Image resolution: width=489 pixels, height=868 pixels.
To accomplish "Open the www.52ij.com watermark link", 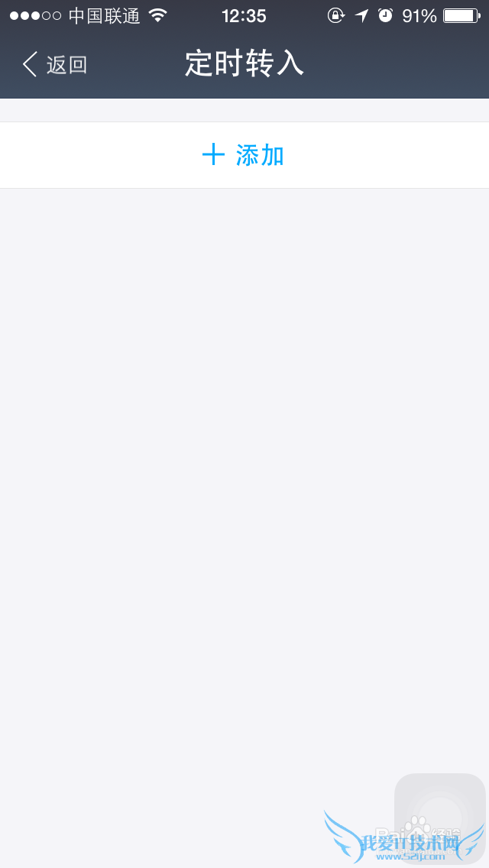I will point(410,857).
